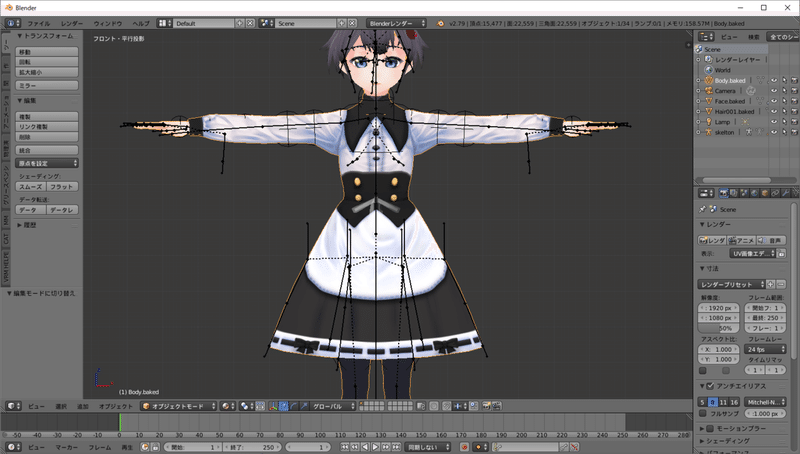Click the 移動 transform button

pos(47,52)
